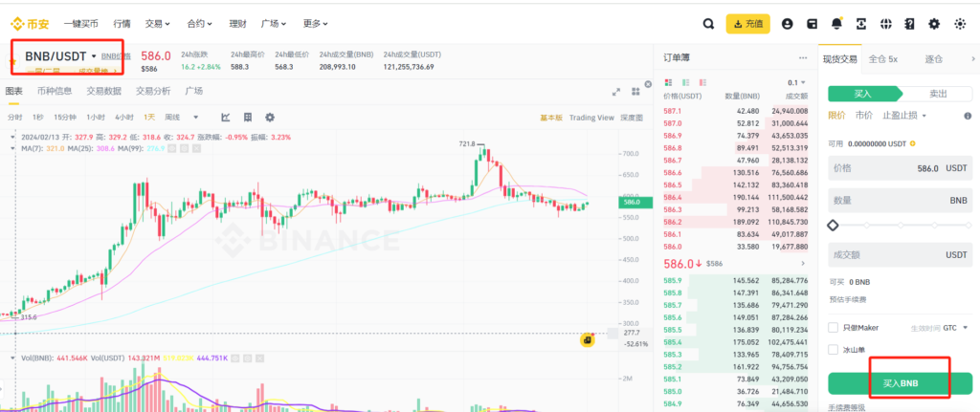Collapse the MA indicator row arrow

click(13, 148)
